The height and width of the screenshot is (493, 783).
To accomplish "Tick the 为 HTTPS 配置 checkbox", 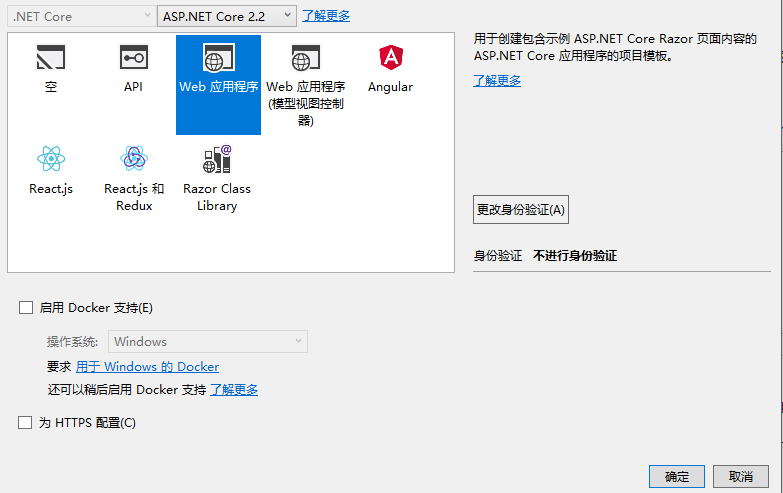I will tap(25, 423).
